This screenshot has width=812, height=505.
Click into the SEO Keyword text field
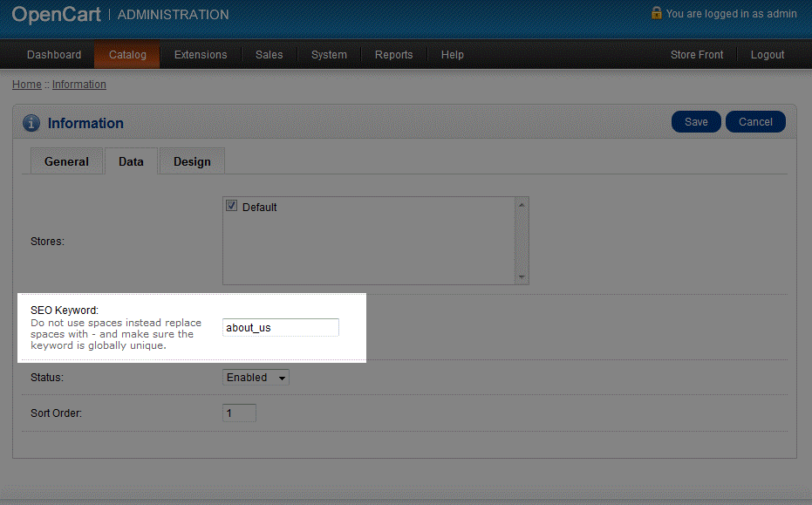[280, 328]
